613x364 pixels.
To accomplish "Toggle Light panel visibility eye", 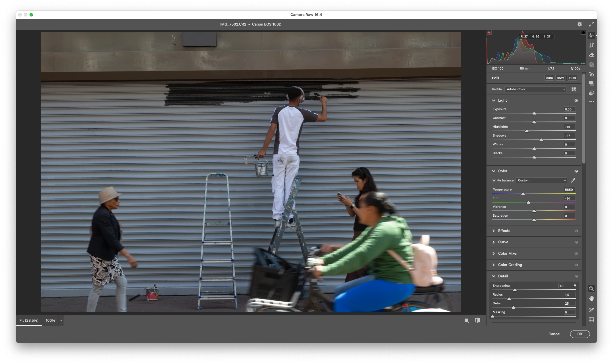I will 576,101.
